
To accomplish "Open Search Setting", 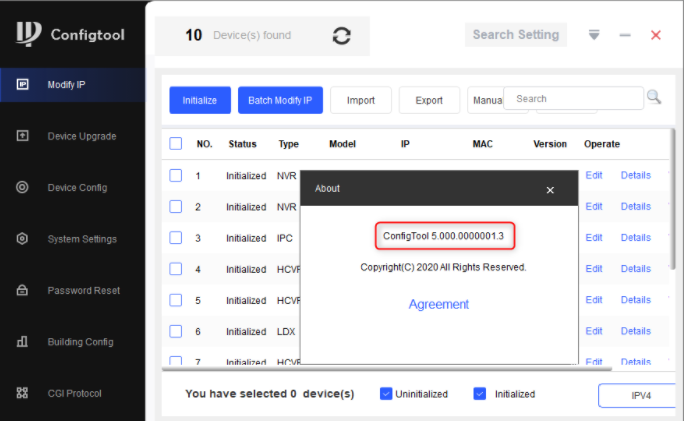I will [x=516, y=34].
